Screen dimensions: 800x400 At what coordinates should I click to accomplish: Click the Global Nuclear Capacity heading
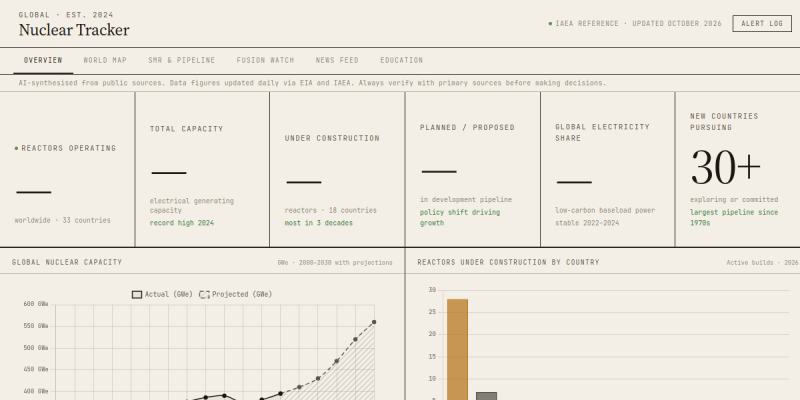click(x=67, y=262)
